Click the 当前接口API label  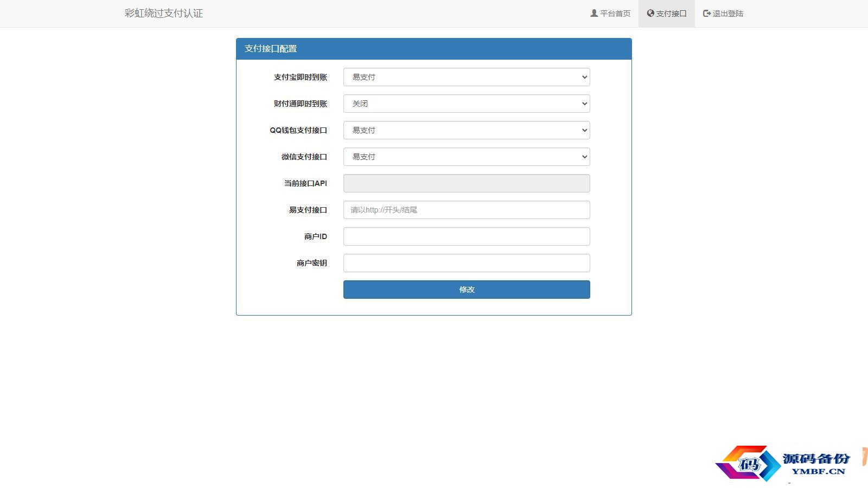point(305,183)
